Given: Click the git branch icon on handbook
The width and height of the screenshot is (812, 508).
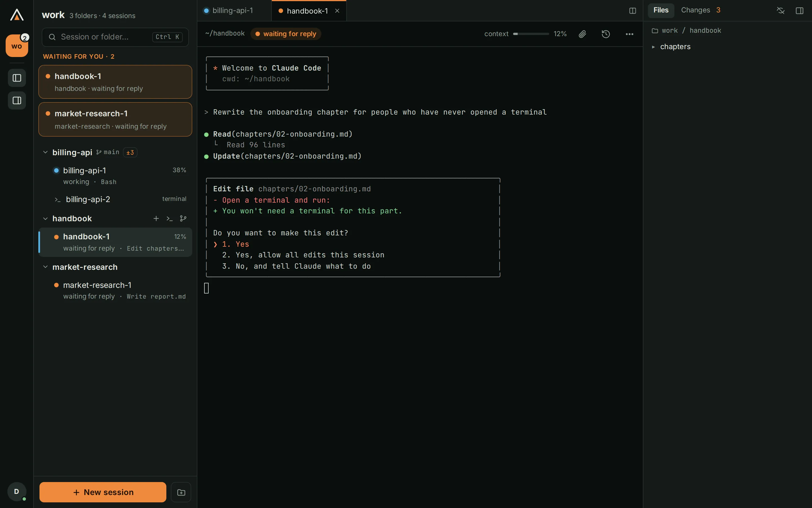Looking at the screenshot, I should 183,218.
